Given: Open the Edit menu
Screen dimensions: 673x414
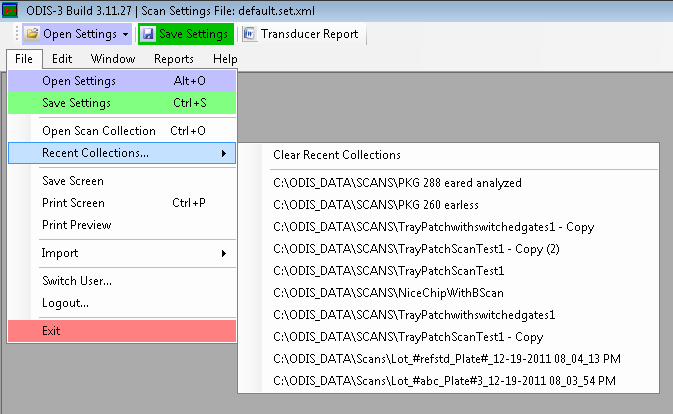Looking at the screenshot, I should tap(62, 59).
